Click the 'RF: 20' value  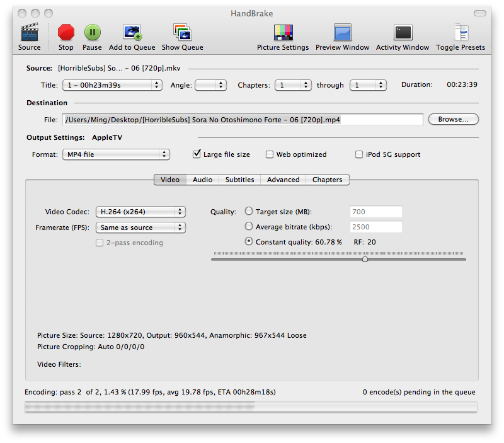365,242
